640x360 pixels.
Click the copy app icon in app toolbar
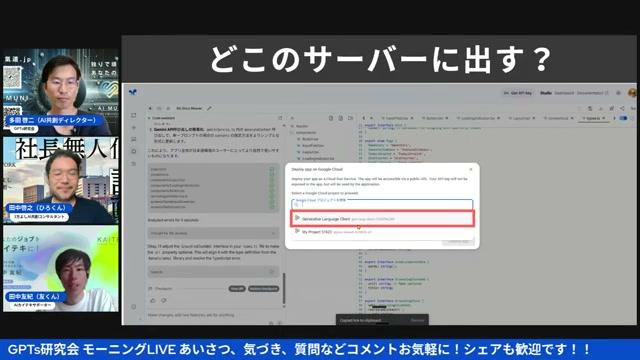click(590, 108)
